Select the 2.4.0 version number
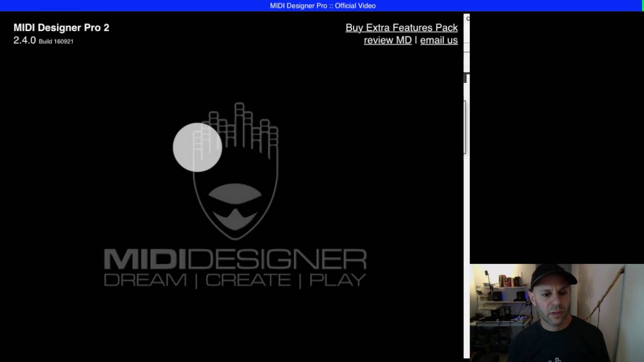The height and width of the screenshot is (362, 644). [25, 40]
